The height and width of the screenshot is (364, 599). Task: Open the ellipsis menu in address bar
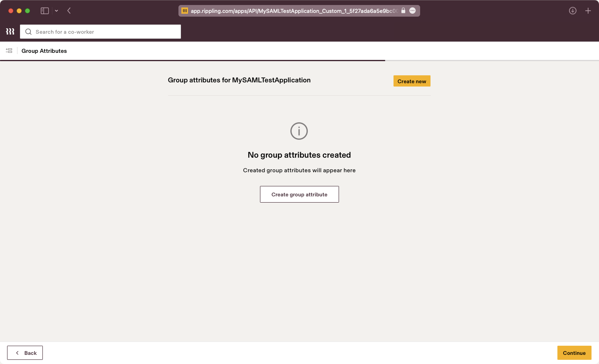pos(413,11)
